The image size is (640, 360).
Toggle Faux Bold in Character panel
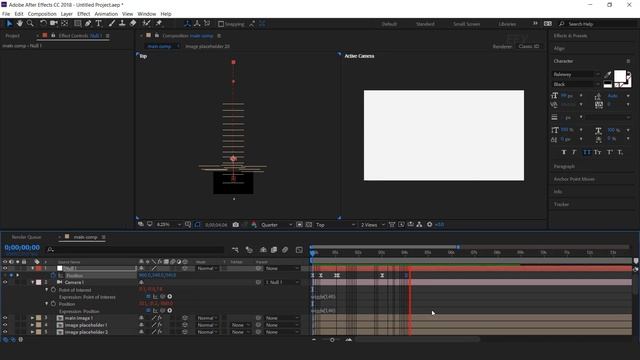[564, 152]
